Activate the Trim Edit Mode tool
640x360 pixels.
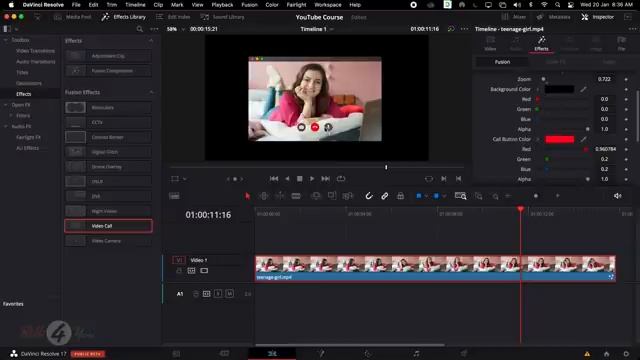(264, 196)
